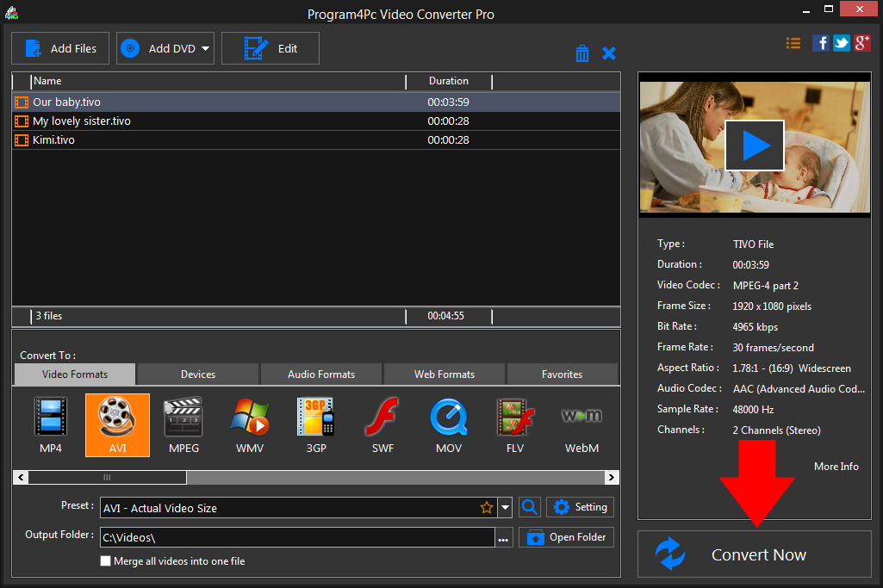883x588 pixels.
Task: Play the preview video
Action: click(755, 145)
